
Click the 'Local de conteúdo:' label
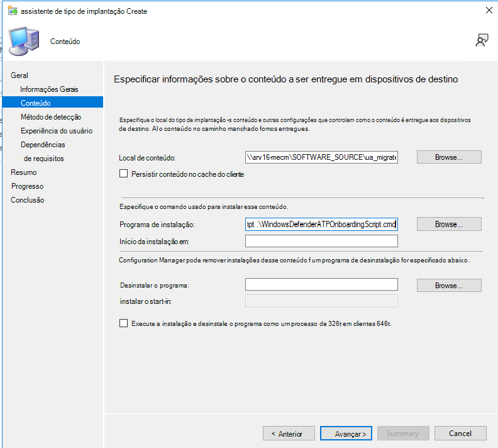click(x=147, y=158)
